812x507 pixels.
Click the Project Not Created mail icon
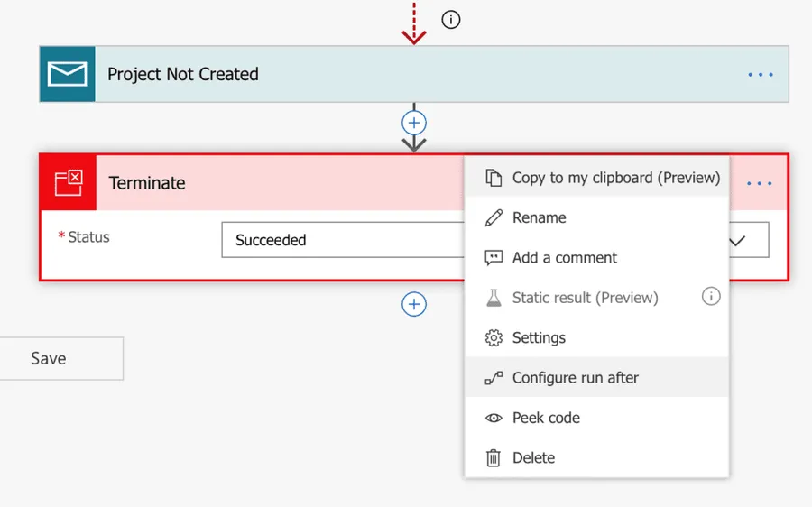(x=68, y=74)
